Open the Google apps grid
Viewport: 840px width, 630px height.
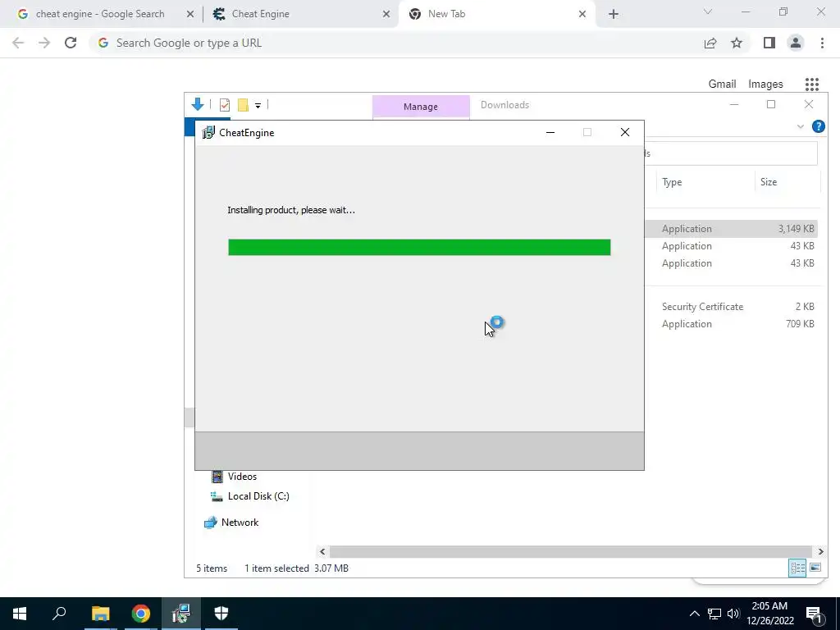(812, 84)
